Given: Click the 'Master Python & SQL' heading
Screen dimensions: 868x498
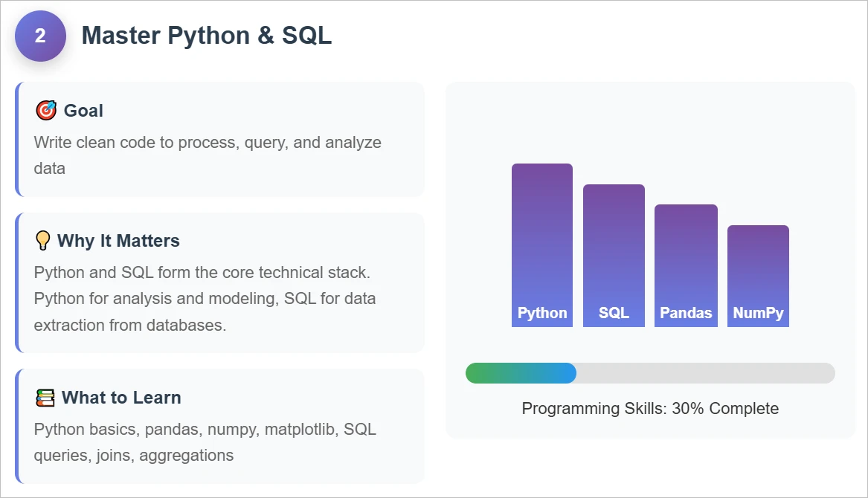Looking at the screenshot, I should [207, 36].
